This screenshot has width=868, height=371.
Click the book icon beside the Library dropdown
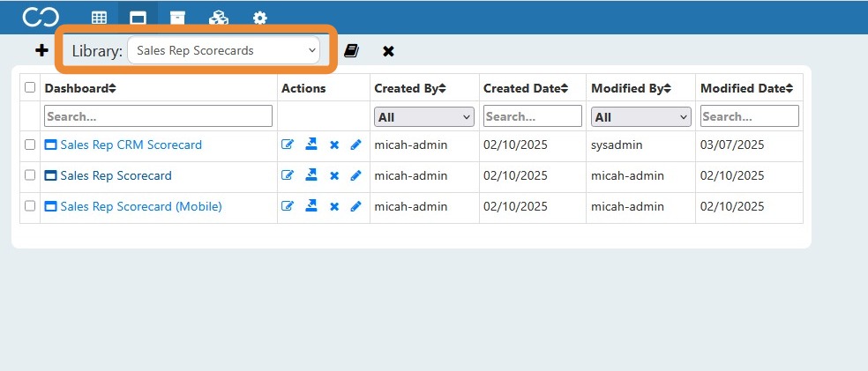pyautogui.click(x=351, y=51)
